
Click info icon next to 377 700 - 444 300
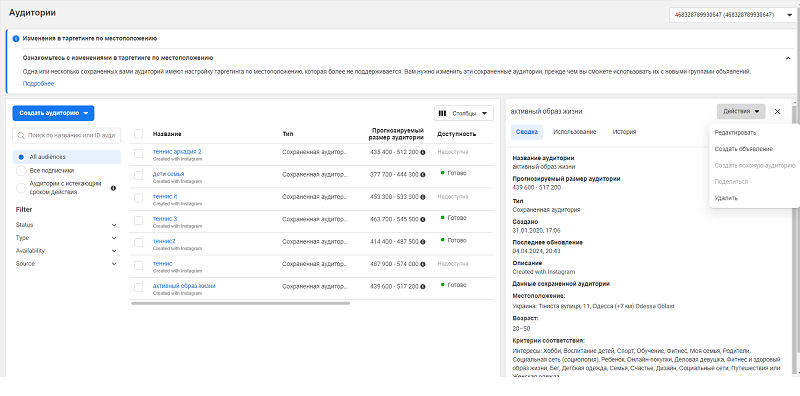(x=423, y=175)
